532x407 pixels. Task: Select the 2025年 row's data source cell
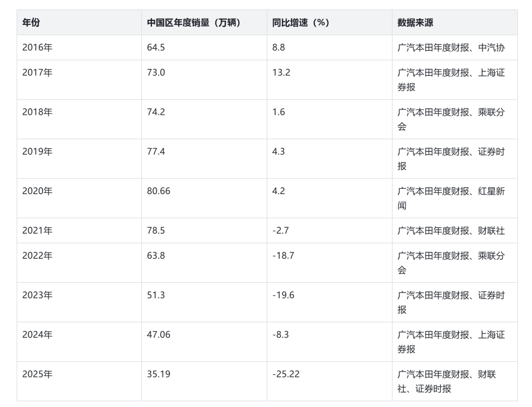[451, 381]
